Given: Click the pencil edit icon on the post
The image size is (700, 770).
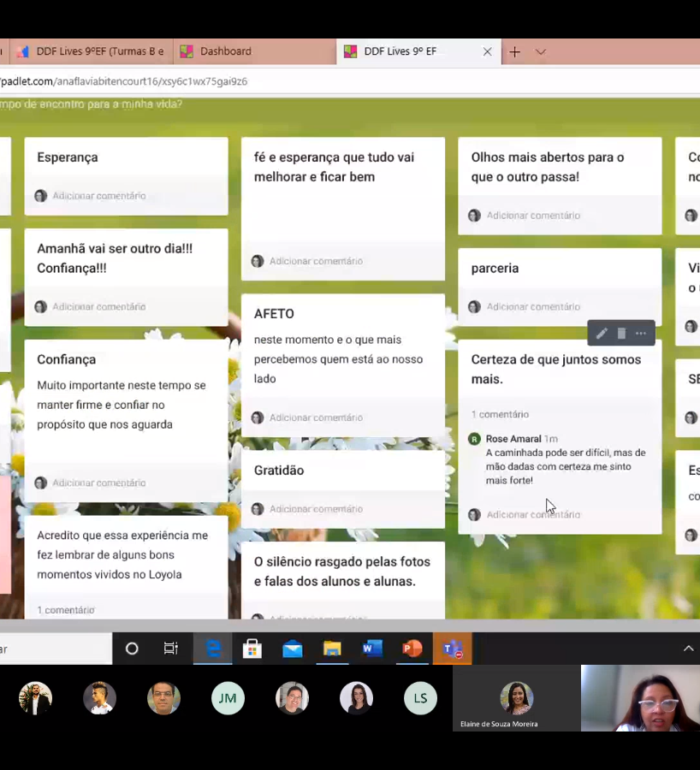Looking at the screenshot, I should tap(601, 334).
